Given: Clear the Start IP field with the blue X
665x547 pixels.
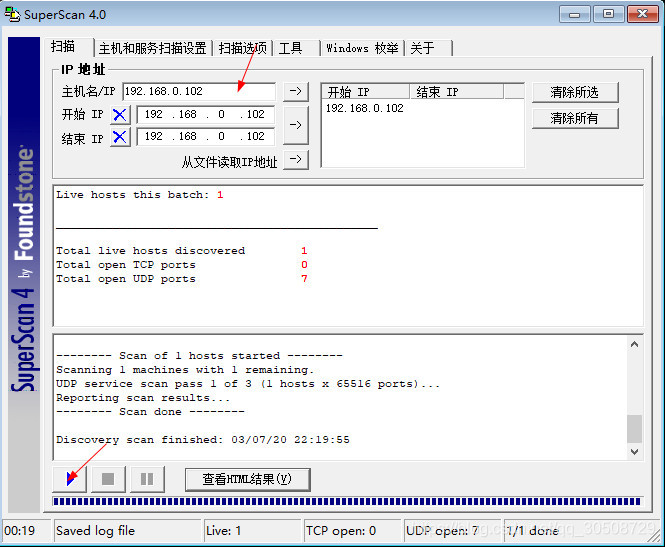Looking at the screenshot, I should pos(120,114).
